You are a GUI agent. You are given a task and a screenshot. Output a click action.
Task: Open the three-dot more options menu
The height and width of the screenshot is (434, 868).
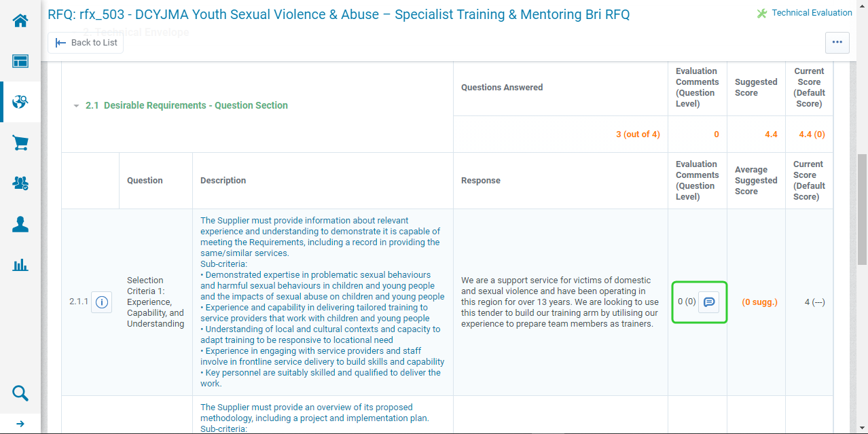tap(837, 42)
